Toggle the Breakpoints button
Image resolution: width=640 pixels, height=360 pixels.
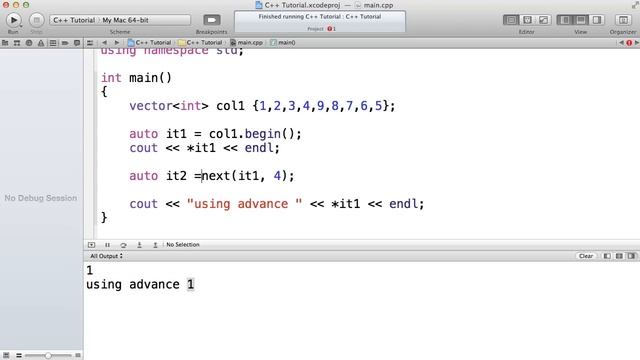(211, 20)
